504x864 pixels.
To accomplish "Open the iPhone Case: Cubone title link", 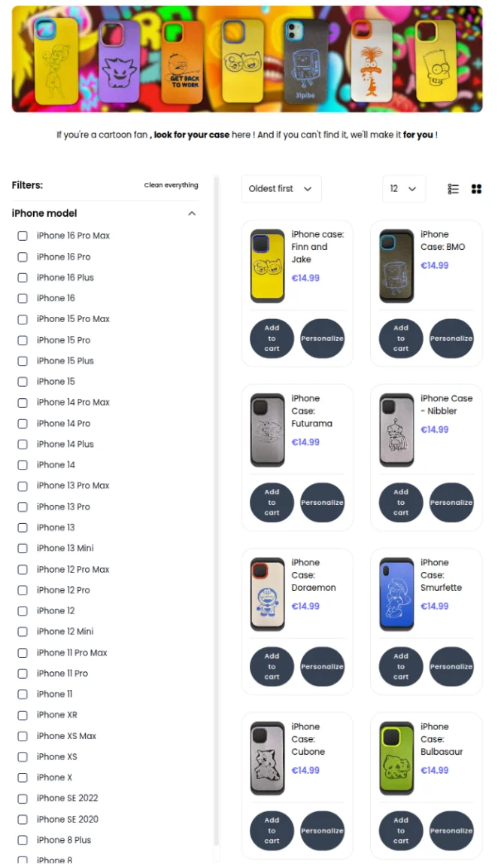I will point(308,739).
